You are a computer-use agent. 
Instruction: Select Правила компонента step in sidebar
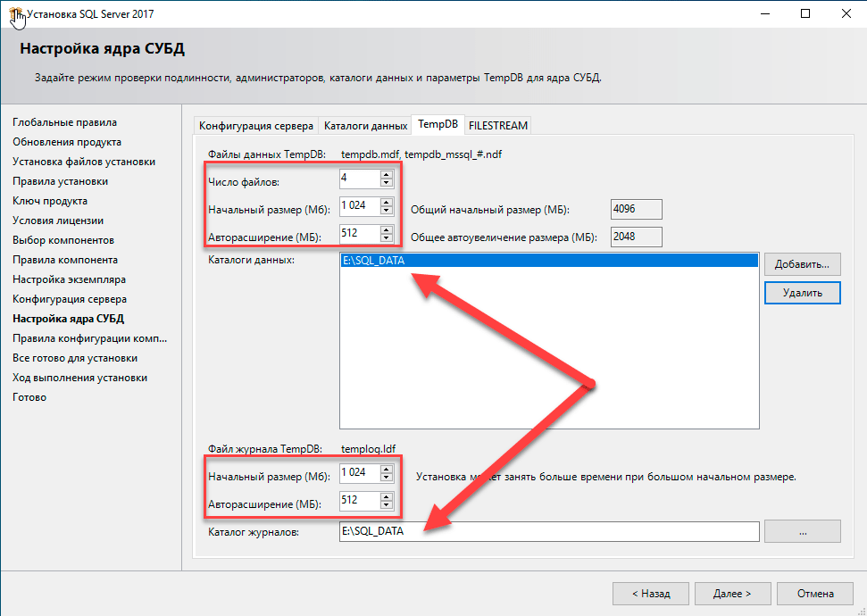(65, 260)
